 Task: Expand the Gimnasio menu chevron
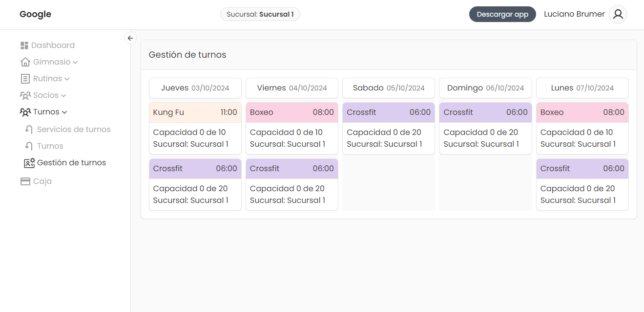coord(75,63)
